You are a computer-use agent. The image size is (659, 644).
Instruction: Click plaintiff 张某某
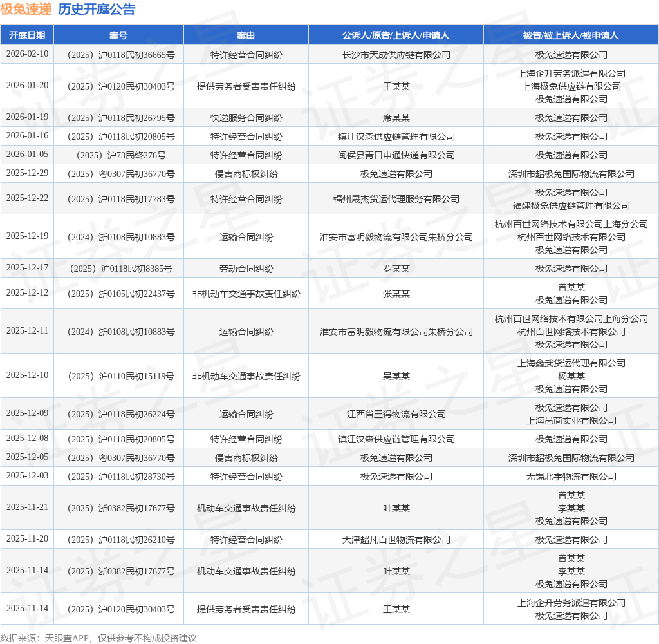click(x=396, y=294)
